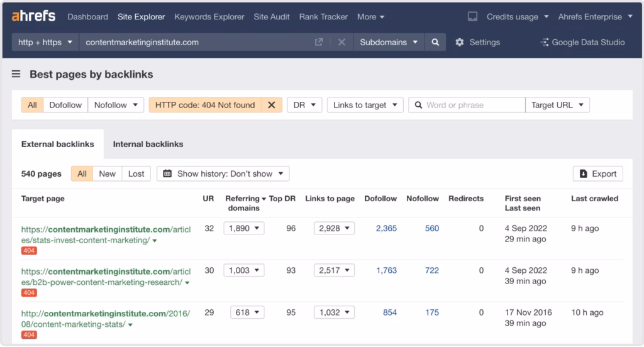This screenshot has width=644, height=347.
Task: Open Keywords Explorer in top navigation
Action: 209,16
